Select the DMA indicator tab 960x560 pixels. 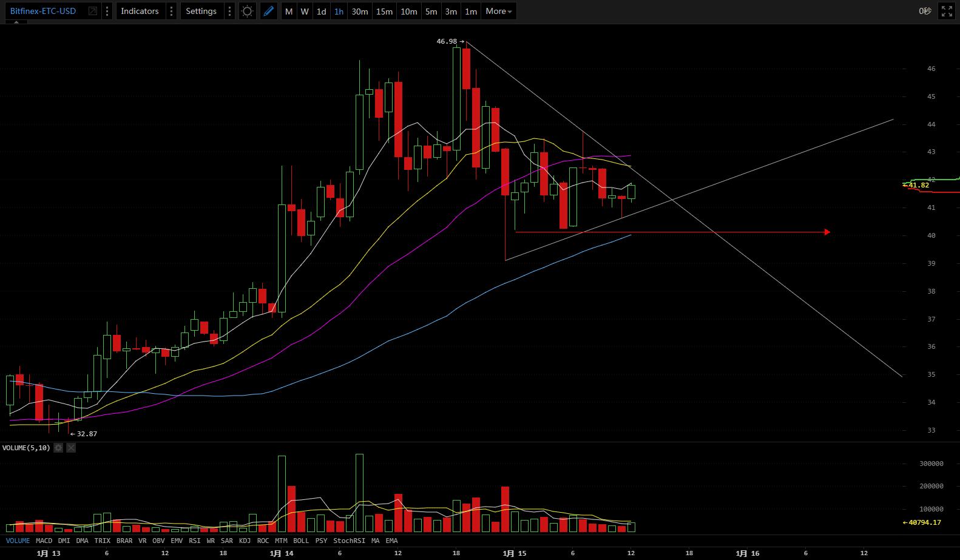[83, 541]
